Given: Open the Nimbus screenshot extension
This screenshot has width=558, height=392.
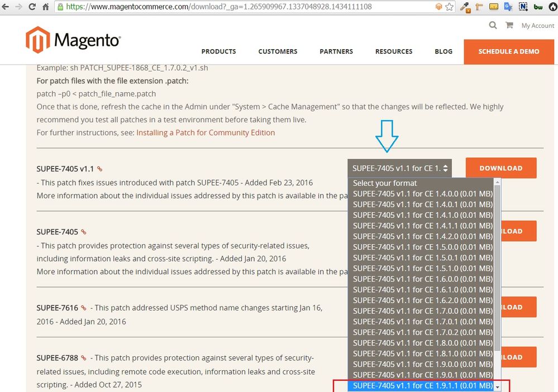Looking at the screenshot, I should pyautogui.click(x=523, y=6).
